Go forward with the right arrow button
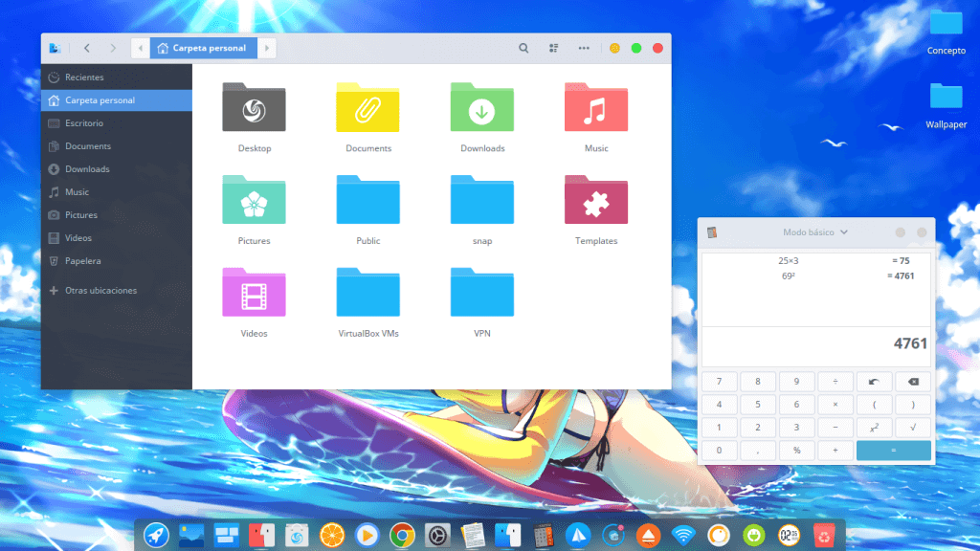The height and width of the screenshot is (551, 980). pos(113,48)
